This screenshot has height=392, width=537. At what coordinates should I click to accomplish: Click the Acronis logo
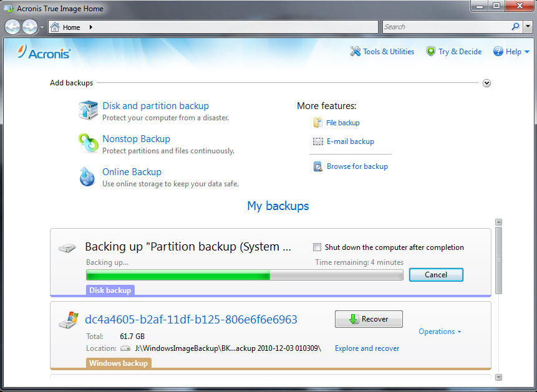click(x=44, y=52)
